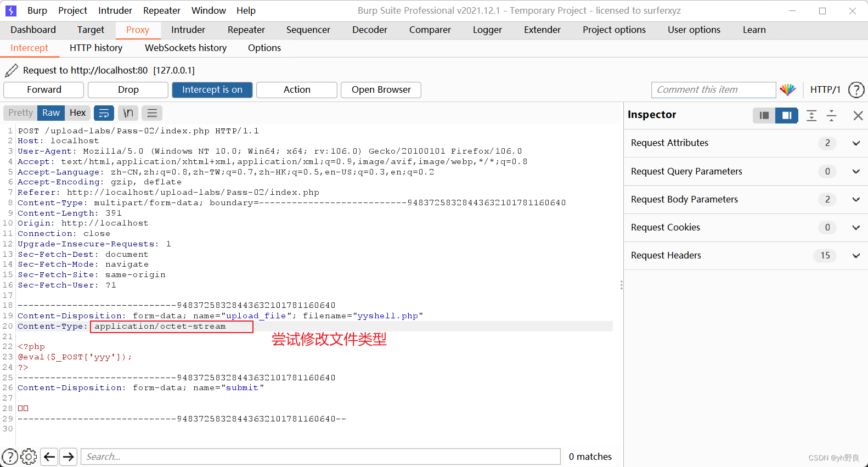Switch the editor to Hex view

point(77,113)
